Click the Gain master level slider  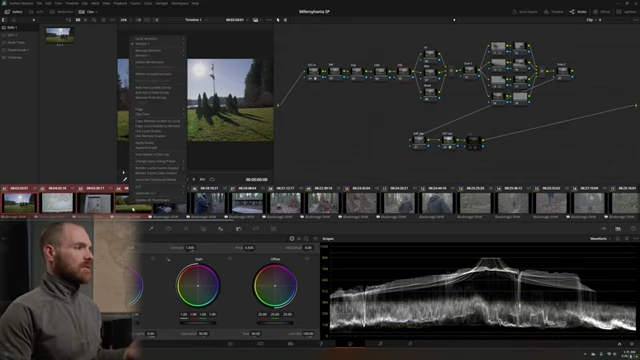coord(198,323)
